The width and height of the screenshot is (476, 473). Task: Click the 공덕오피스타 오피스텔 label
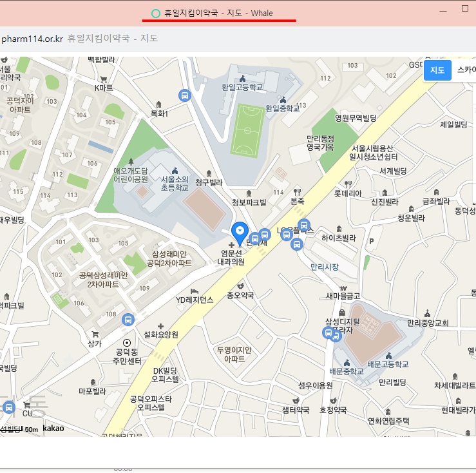pos(151,403)
